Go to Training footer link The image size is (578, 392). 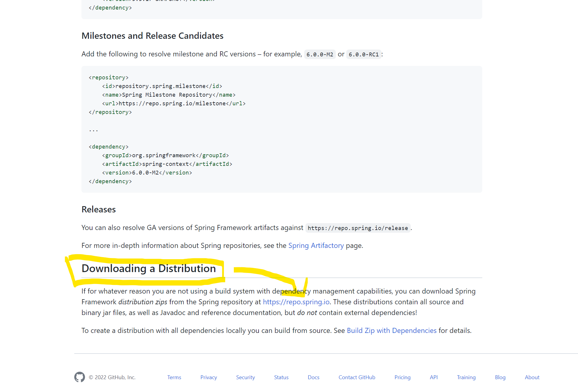(466, 377)
